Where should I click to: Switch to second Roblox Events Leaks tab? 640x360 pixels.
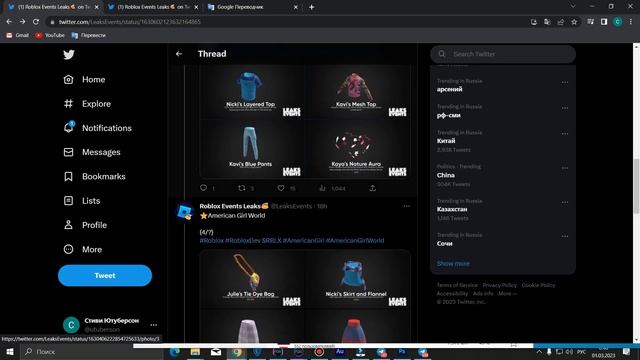(x=153, y=7)
